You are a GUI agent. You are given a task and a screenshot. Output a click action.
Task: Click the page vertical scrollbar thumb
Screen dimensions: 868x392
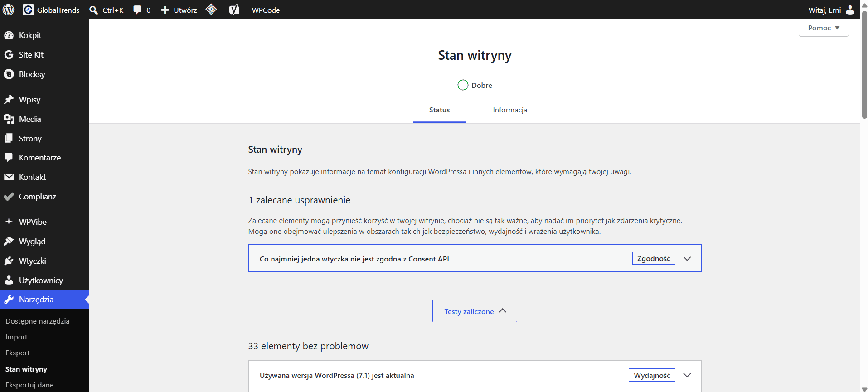[x=864, y=66]
